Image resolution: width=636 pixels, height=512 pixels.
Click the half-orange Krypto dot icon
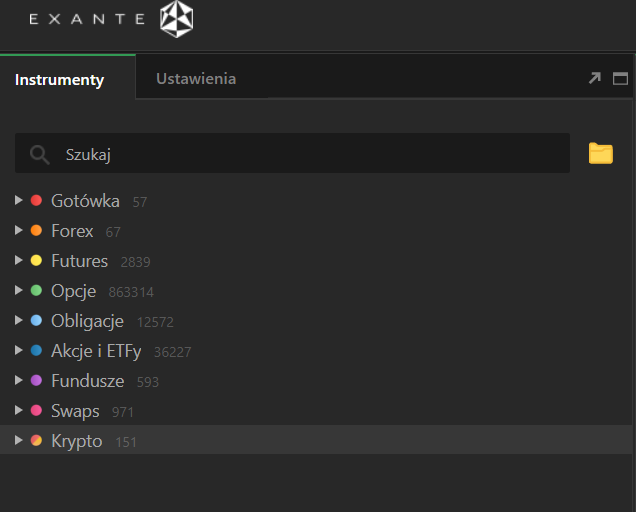click(x=36, y=441)
